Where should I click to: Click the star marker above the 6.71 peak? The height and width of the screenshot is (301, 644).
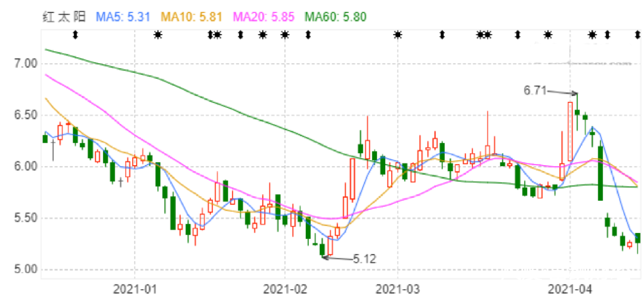pos(592,35)
